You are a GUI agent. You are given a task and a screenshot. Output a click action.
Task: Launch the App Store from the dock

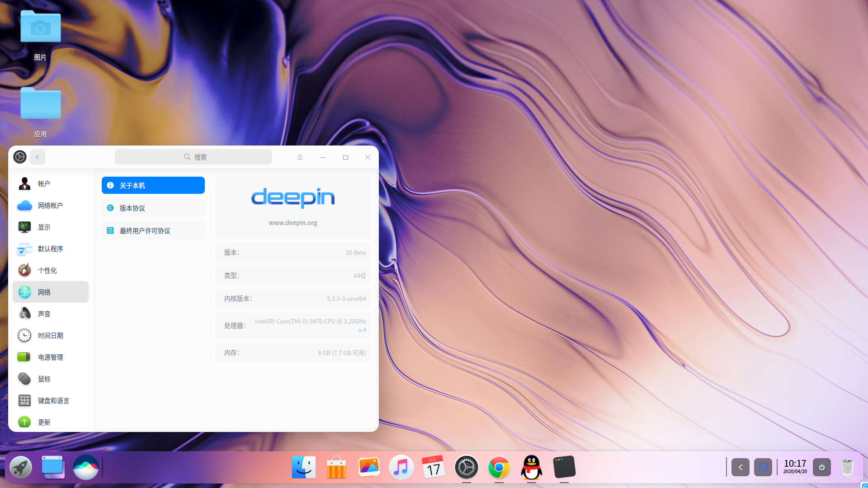point(336,467)
